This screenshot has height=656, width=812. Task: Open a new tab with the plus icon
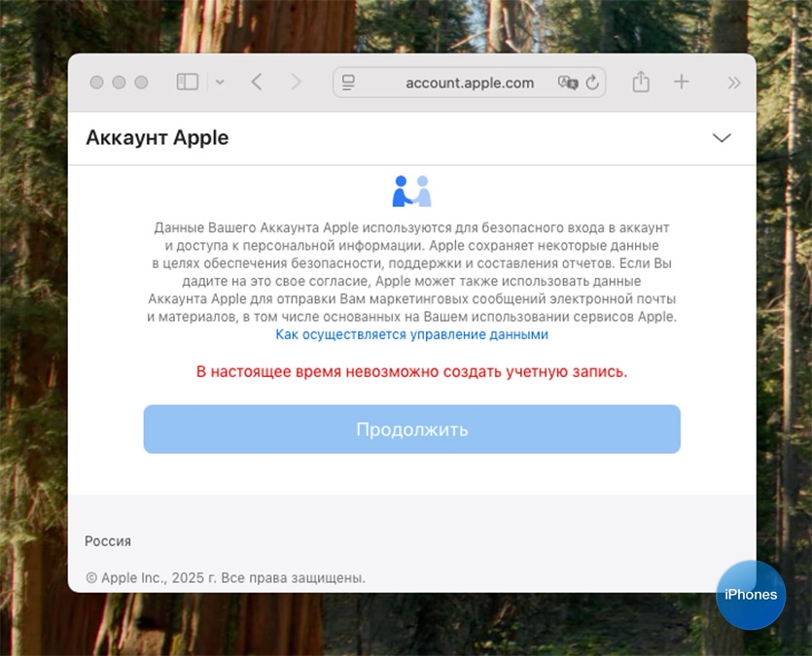[682, 82]
